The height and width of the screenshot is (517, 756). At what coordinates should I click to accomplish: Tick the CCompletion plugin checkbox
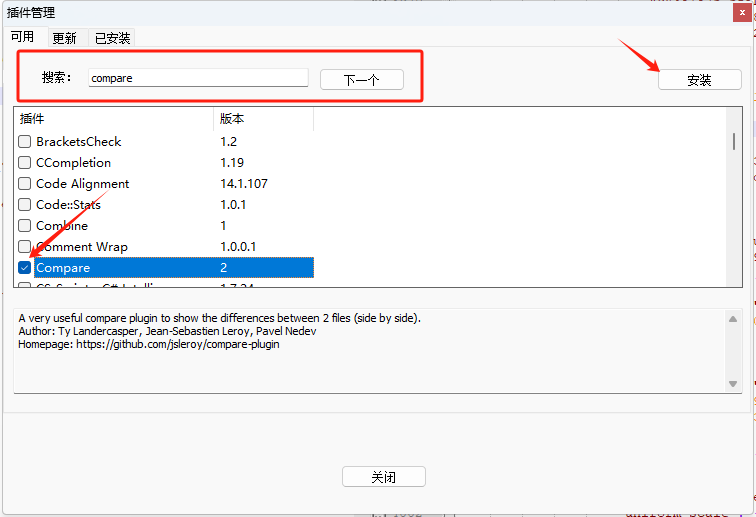click(25, 163)
